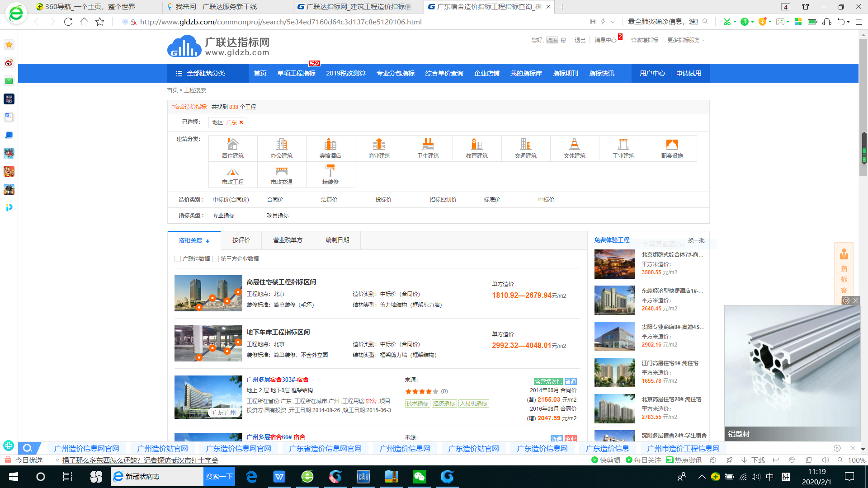The image size is (868, 488).
Task: Open 专业分包指标 in the navigation bar
Action: 396,73
